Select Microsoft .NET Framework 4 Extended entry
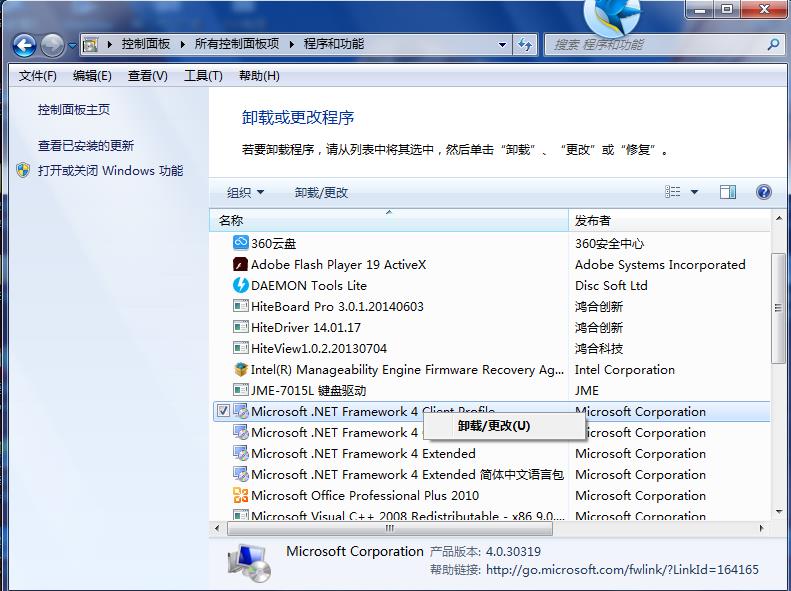This screenshot has height=591, width=791. pos(363,453)
